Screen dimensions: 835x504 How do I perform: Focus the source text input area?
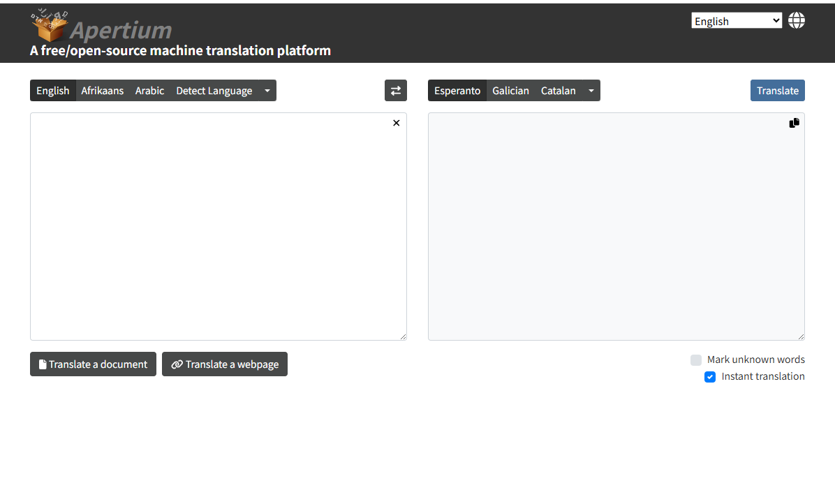point(219,226)
